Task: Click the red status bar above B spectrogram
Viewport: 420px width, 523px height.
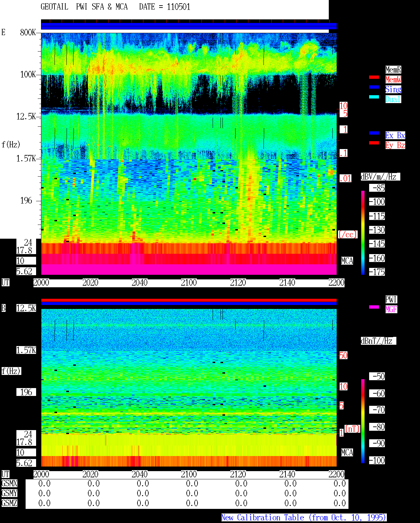Action: [189, 300]
